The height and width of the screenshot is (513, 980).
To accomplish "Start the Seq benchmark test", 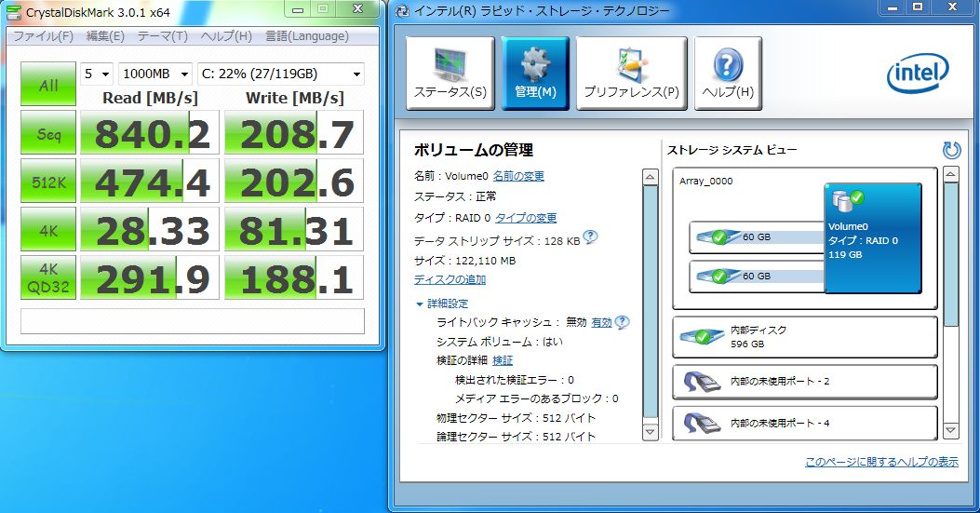I will (x=48, y=132).
